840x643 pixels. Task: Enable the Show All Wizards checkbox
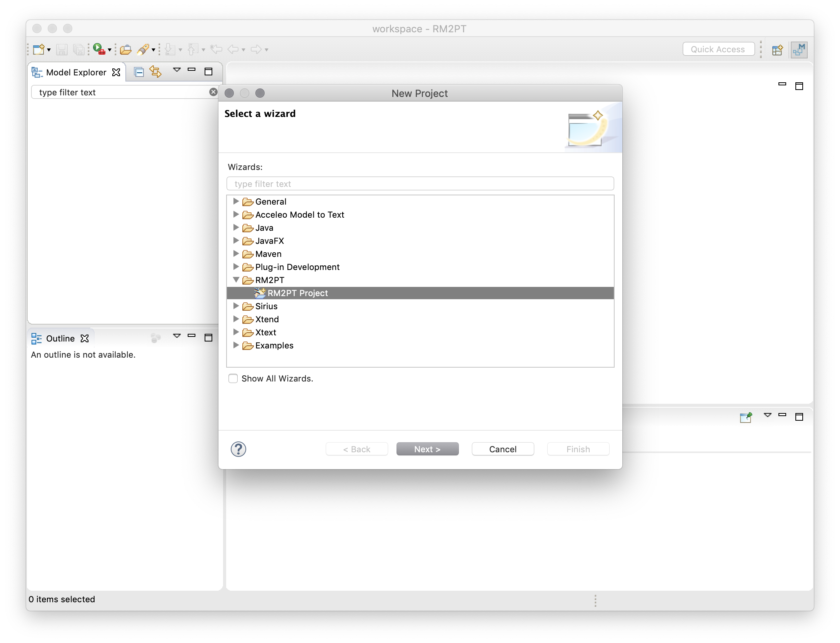coord(233,378)
